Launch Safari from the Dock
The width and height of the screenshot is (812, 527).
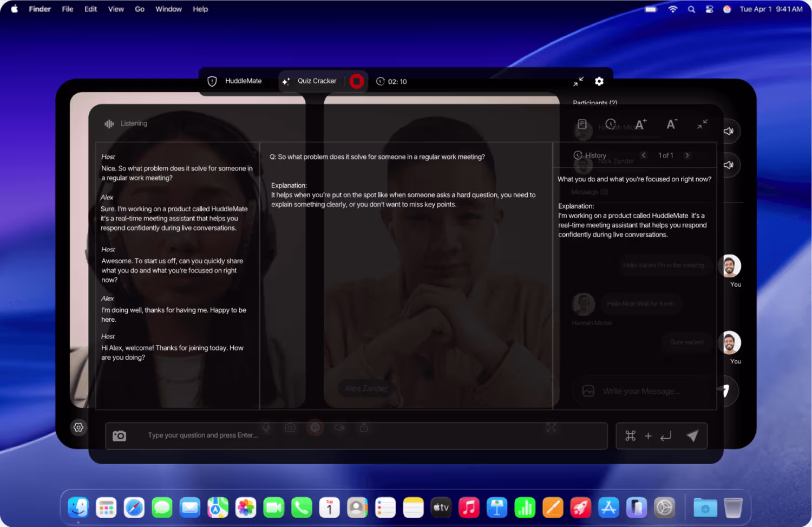tap(134, 508)
